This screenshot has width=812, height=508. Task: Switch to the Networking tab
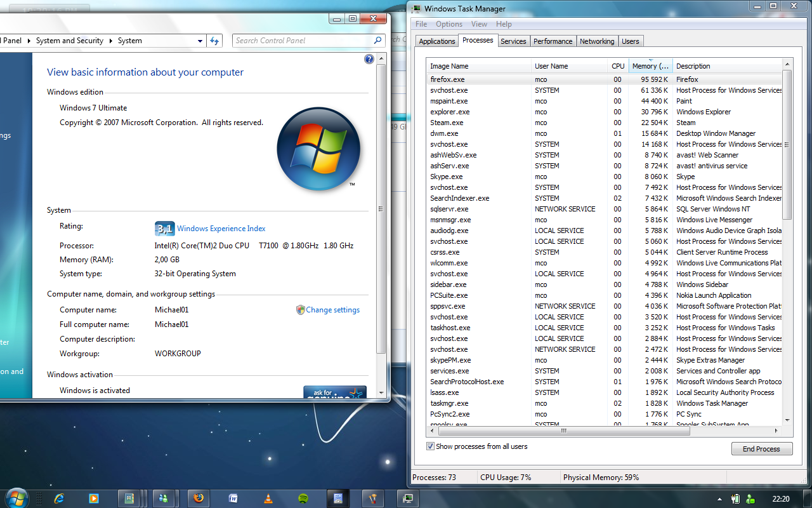click(597, 41)
